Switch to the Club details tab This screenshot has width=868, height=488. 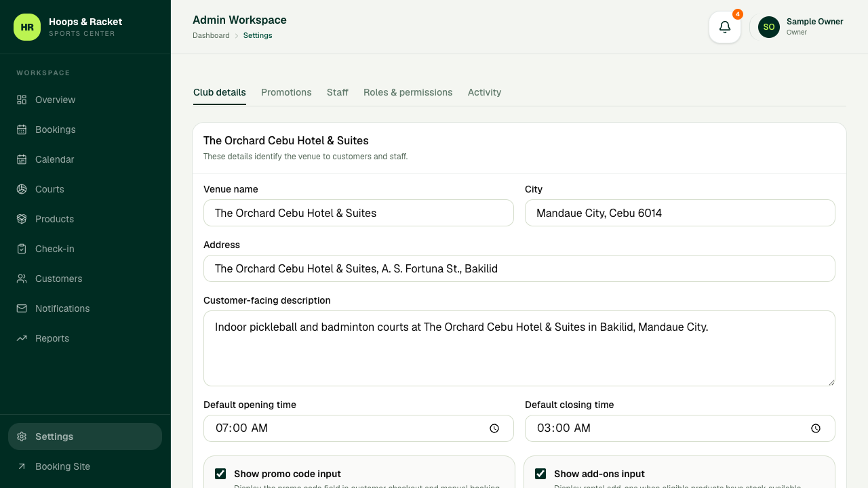(x=220, y=92)
